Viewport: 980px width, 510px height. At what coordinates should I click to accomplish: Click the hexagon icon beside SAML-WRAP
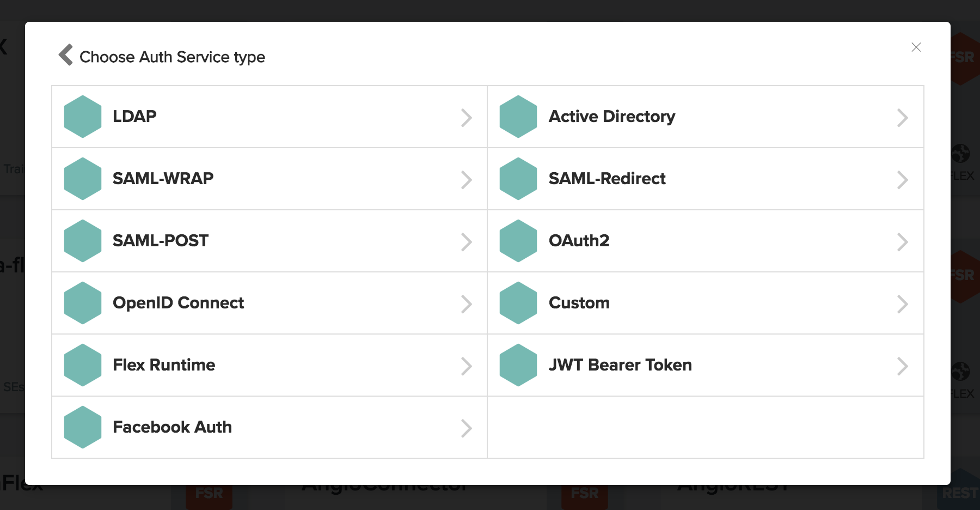click(x=83, y=179)
